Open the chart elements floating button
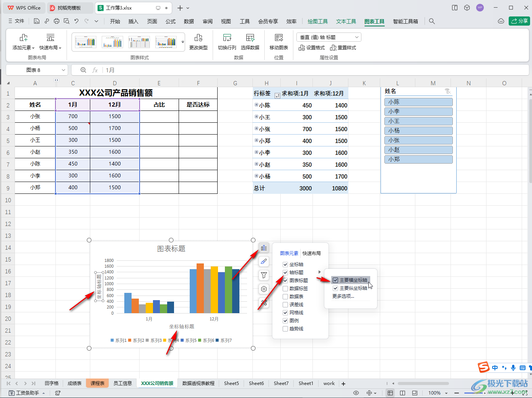This screenshot has width=532, height=398. (x=264, y=248)
